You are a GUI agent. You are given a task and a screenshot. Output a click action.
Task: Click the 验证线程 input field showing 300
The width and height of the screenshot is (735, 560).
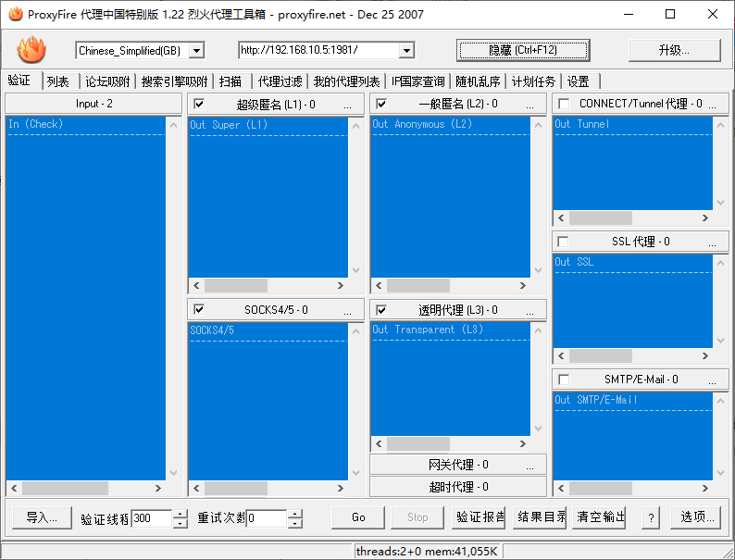[x=152, y=518]
